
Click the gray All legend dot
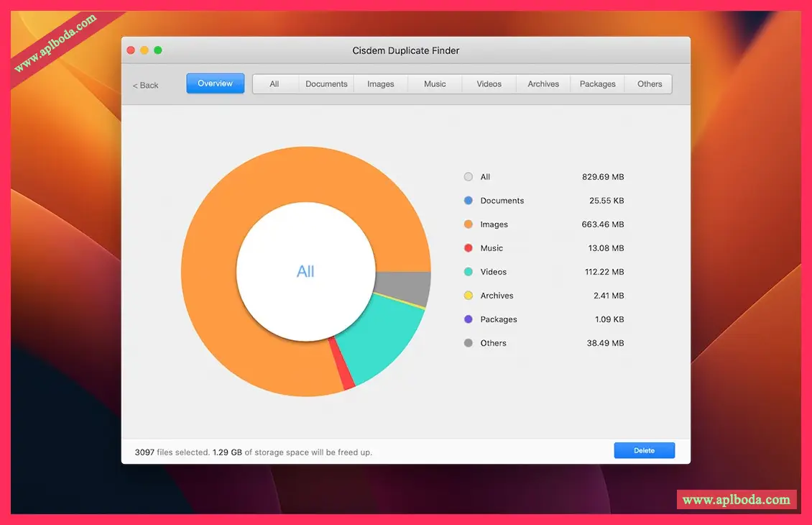(x=468, y=177)
